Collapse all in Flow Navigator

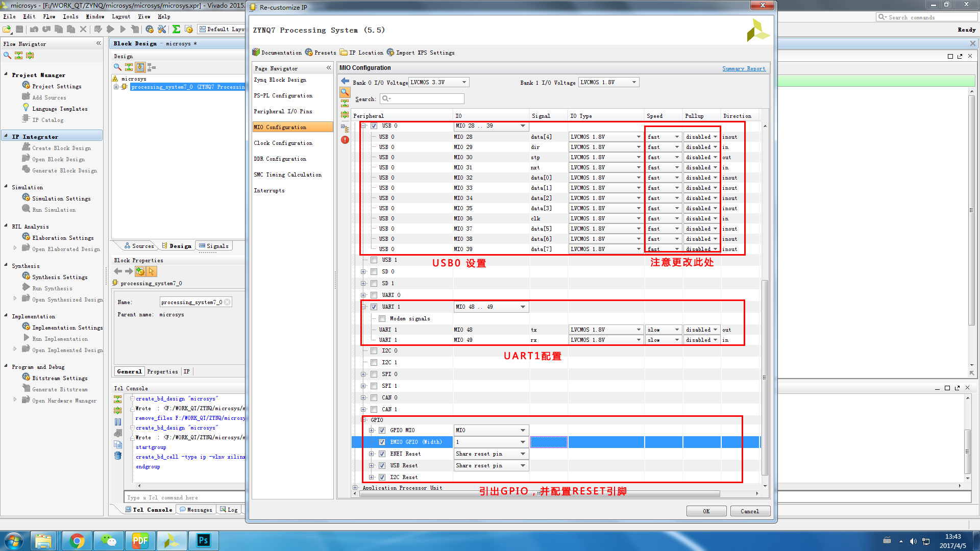(18, 55)
